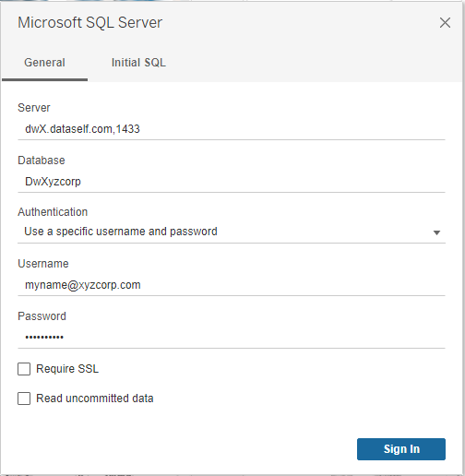The width and height of the screenshot is (465, 476).
Task: Switch to the General tab
Action: point(44,63)
